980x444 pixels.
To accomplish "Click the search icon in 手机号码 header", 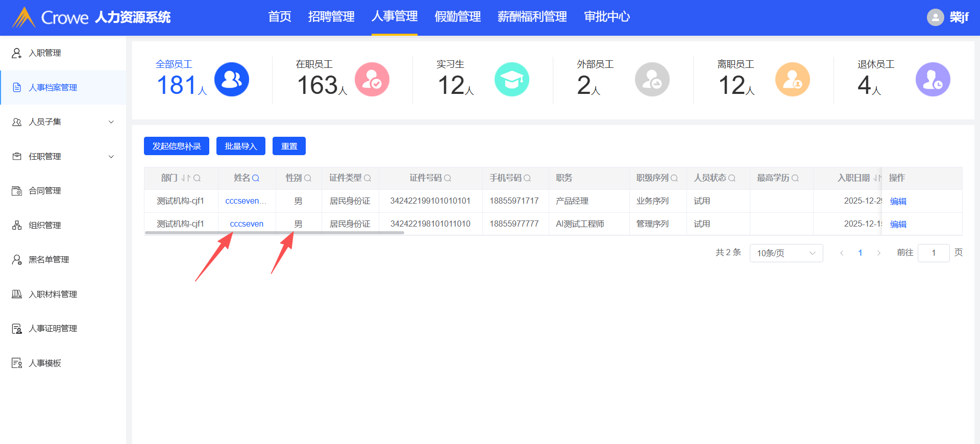I will [527, 178].
